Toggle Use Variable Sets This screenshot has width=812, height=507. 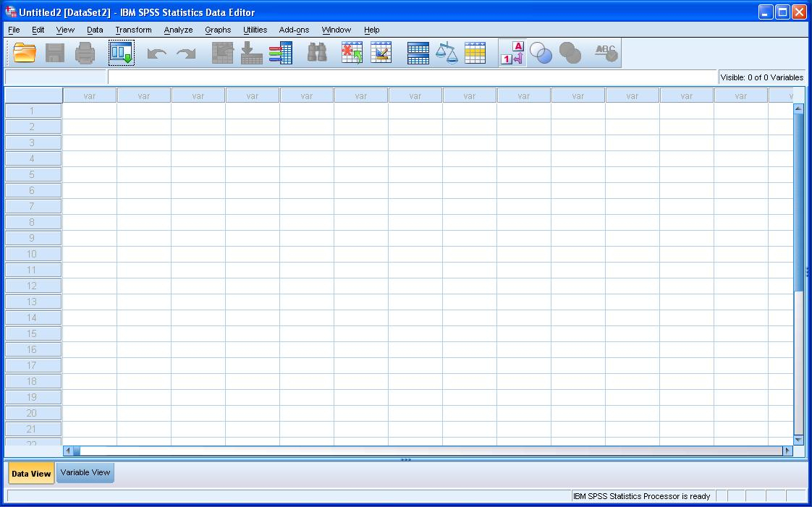[541, 52]
